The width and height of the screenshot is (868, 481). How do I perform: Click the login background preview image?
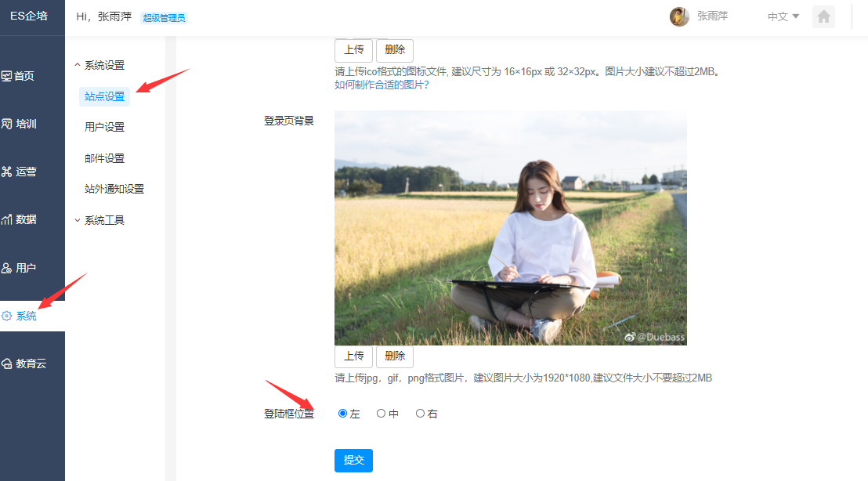point(510,228)
